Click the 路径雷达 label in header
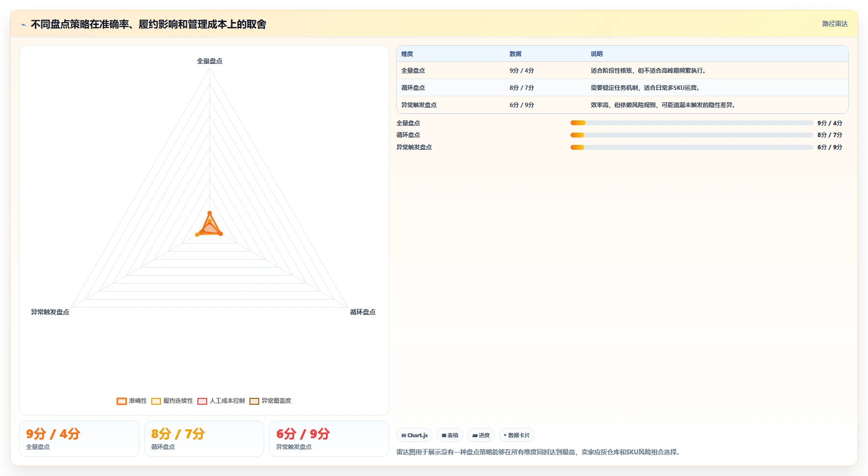The height and width of the screenshot is (476, 868). point(835,24)
